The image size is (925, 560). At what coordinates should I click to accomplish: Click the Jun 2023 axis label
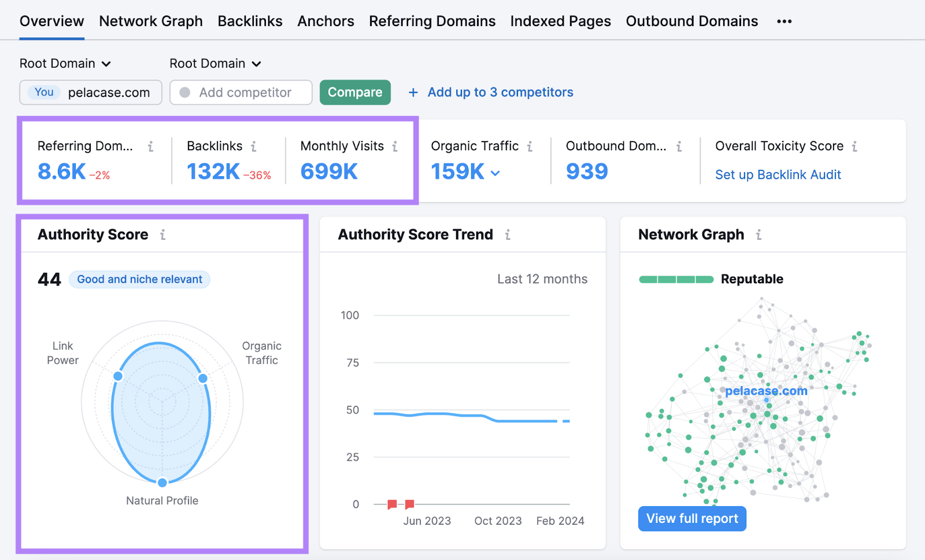click(x=427, y=521)
